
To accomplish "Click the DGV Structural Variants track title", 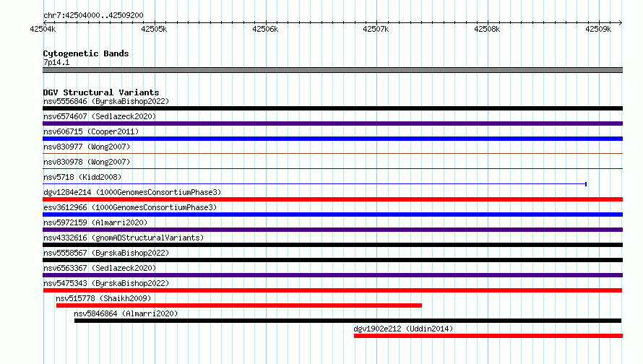I will pyautogui.click(x=101, y=92).
